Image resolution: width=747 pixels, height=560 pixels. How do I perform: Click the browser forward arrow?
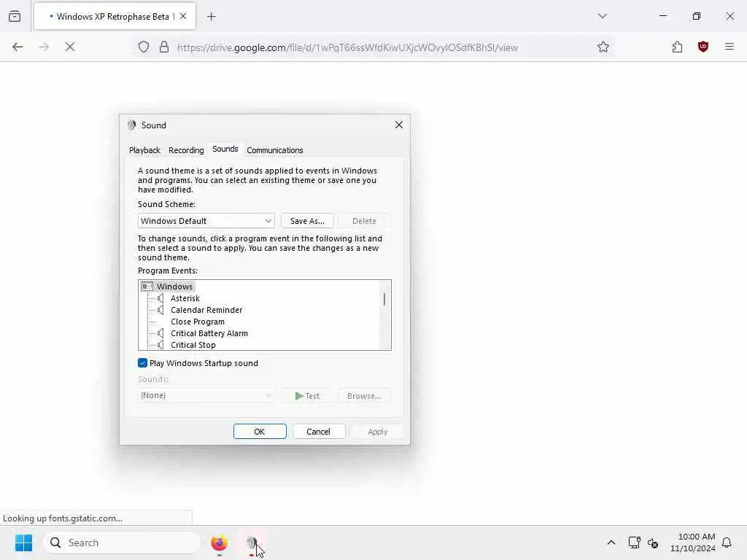point(43,47)
